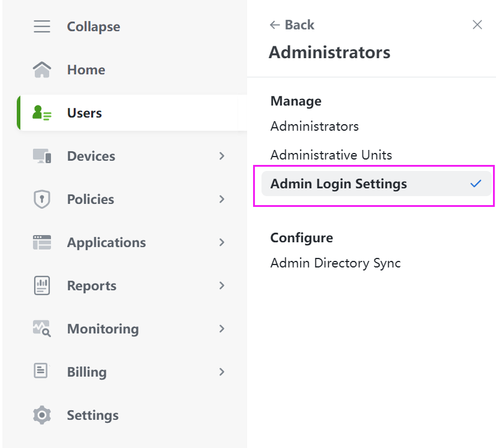Click the Settings gear icon

(x=42, y=415)
